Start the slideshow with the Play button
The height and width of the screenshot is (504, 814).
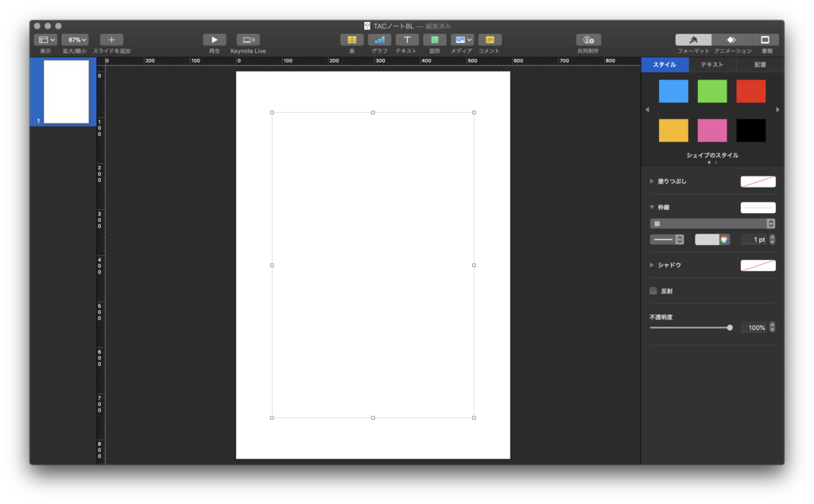click(214, 40)
